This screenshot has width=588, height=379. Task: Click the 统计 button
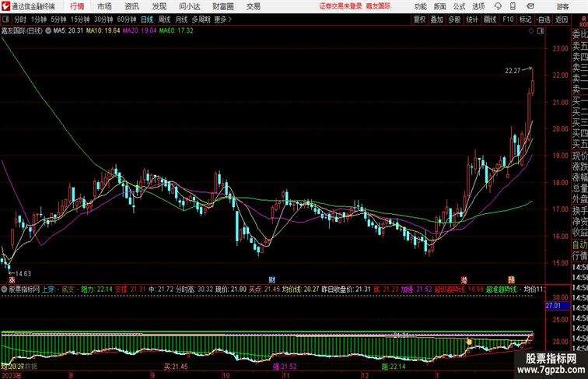[x=472, y=19]
